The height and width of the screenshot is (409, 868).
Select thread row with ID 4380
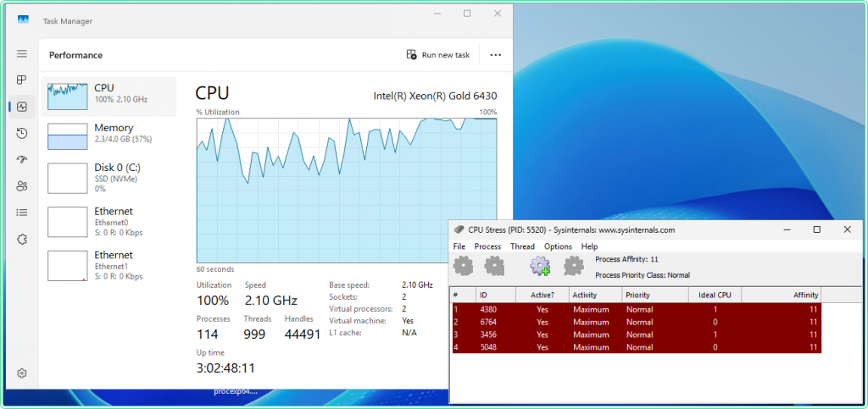636,310
